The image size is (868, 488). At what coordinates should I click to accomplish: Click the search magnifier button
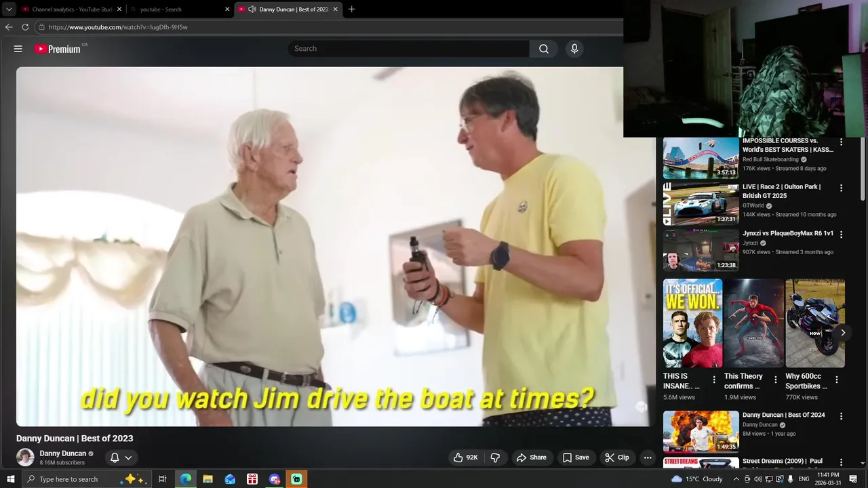[544, 49]
